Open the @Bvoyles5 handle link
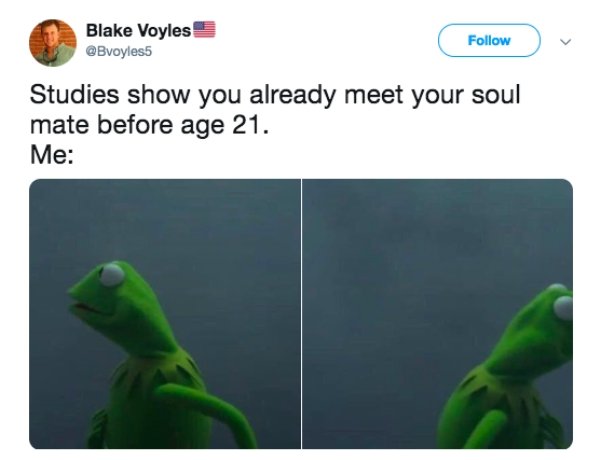The width and height of the screenshot is (600, 460). point(119,51)
